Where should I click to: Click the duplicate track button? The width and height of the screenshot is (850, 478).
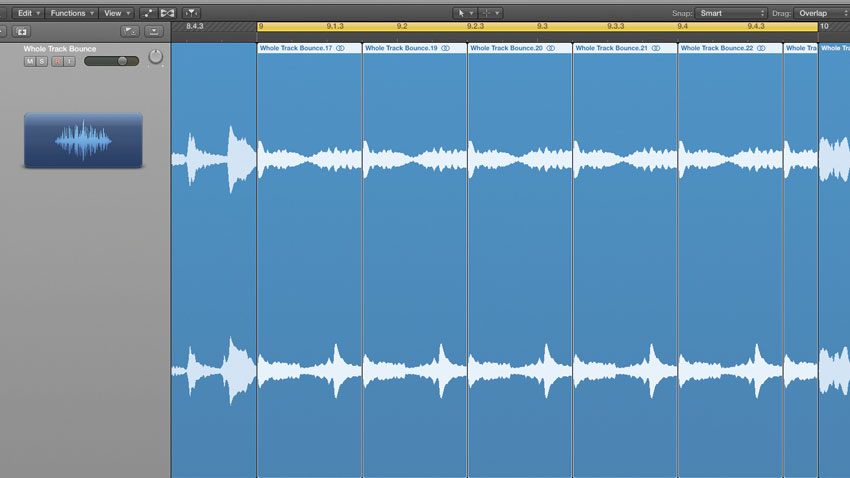coord(22,32)
